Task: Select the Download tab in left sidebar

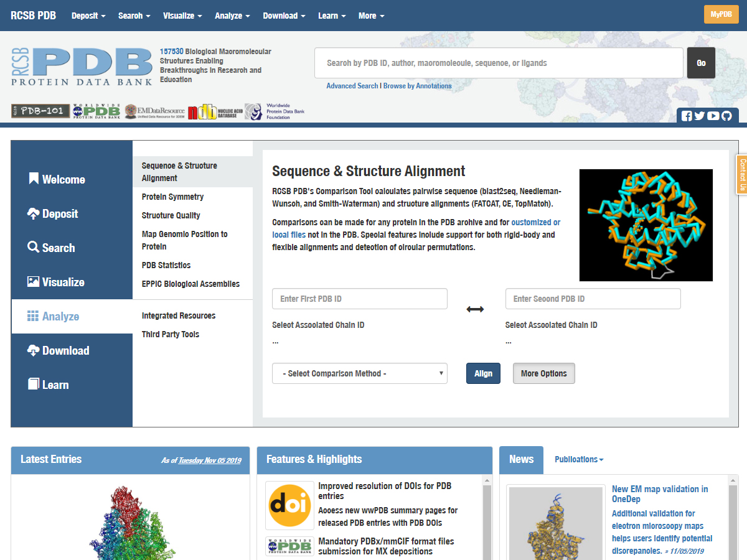Action: (x=66, y=350)
